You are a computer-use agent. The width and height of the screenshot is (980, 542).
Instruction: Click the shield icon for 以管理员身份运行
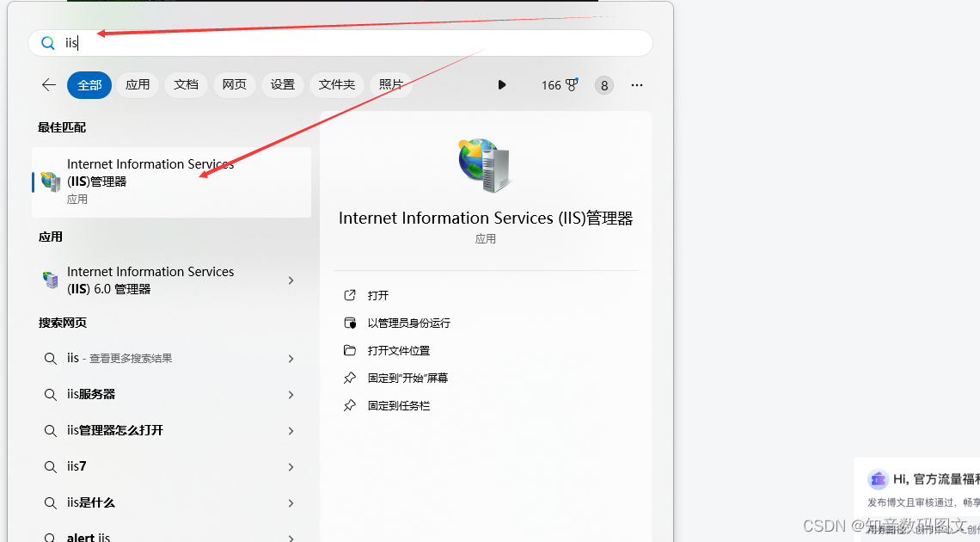pyautogui.click(x=350, y=323)
